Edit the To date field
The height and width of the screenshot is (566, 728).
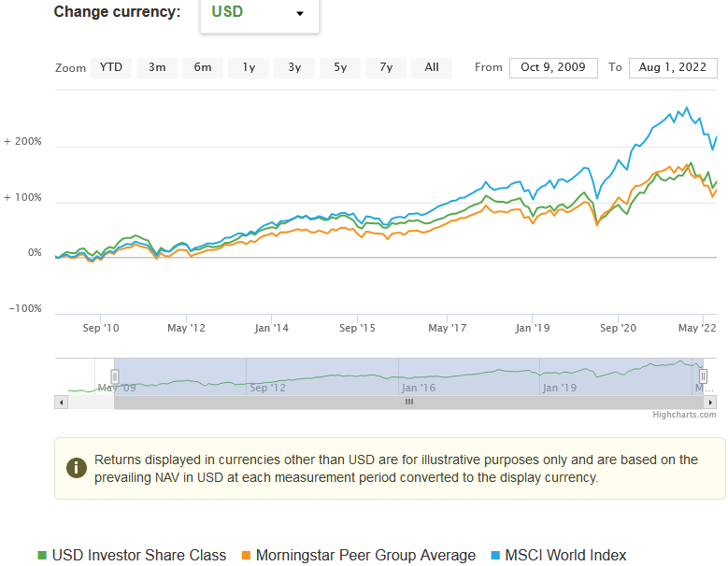click(673, 68)
